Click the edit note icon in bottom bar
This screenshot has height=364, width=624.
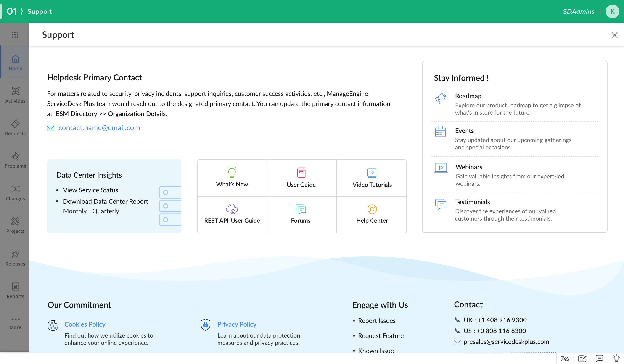click(582, 358)
